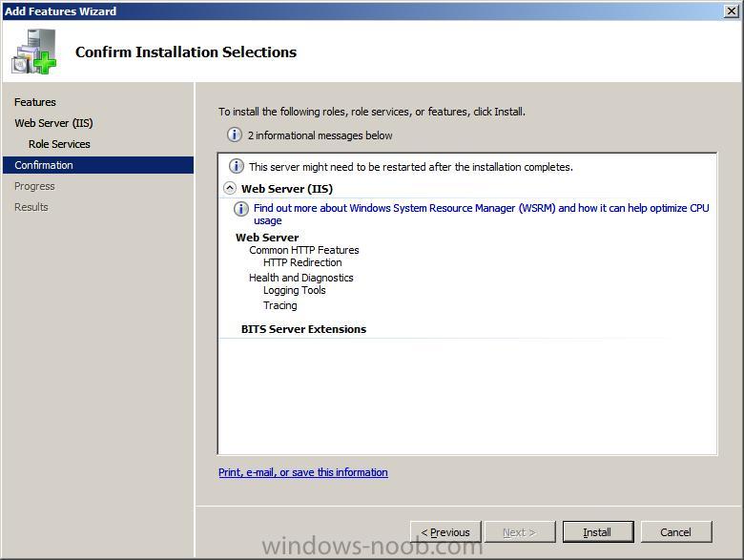Viewport: 744px width, 560px height.
Task: Select the Confirmation step in sidebar
Action: click(98, 165)
